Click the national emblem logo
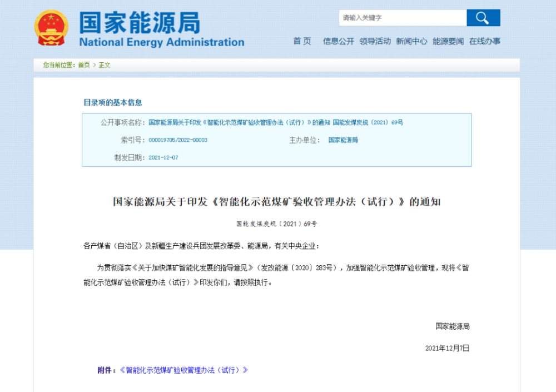 (x=51, y=27)
